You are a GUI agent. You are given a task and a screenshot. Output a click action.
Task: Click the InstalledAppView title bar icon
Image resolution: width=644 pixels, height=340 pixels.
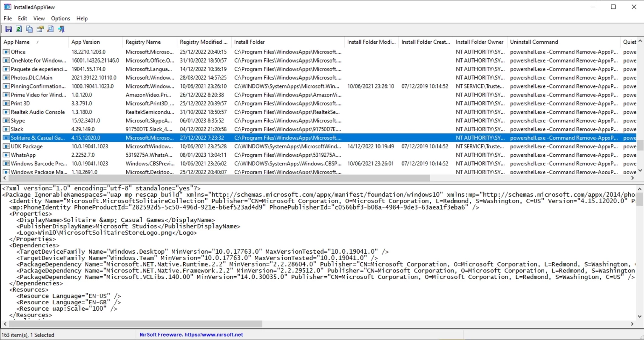pyautogui.click(x=7, y=7)
